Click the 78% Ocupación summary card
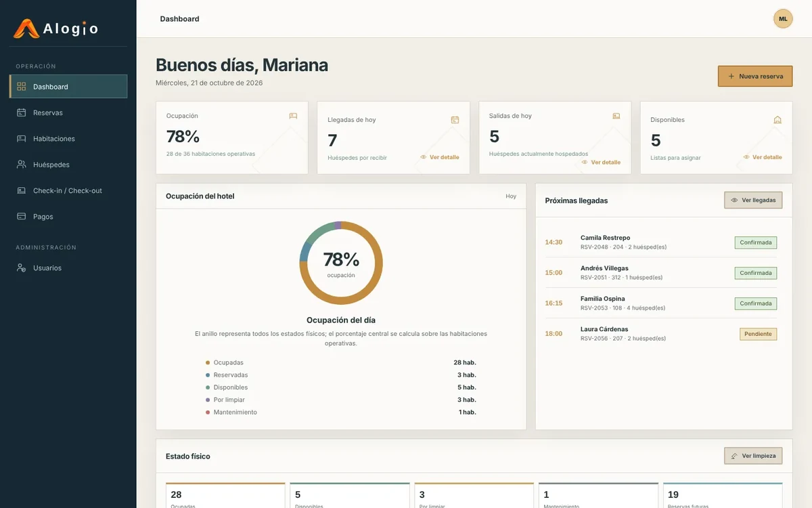 pos(232,138)
